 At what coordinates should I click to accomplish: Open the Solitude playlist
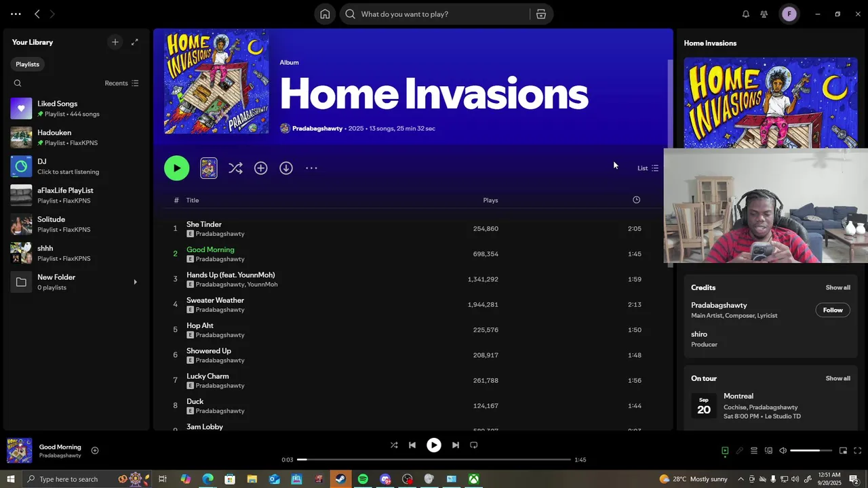pos(76,224)
